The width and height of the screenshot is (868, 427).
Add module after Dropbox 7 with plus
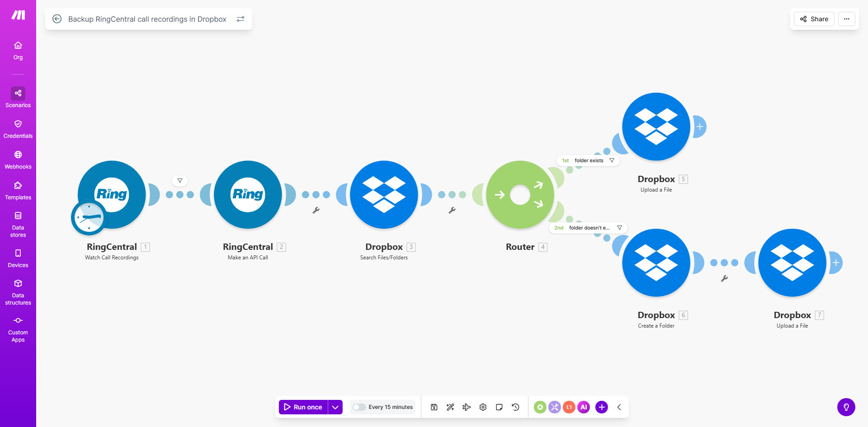pyautogui.click(x=836, y=263)
